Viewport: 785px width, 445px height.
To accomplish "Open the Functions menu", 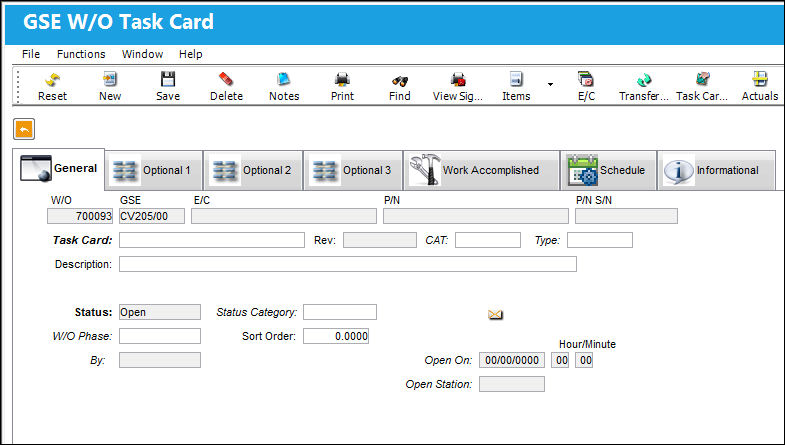I will (81, 54).
